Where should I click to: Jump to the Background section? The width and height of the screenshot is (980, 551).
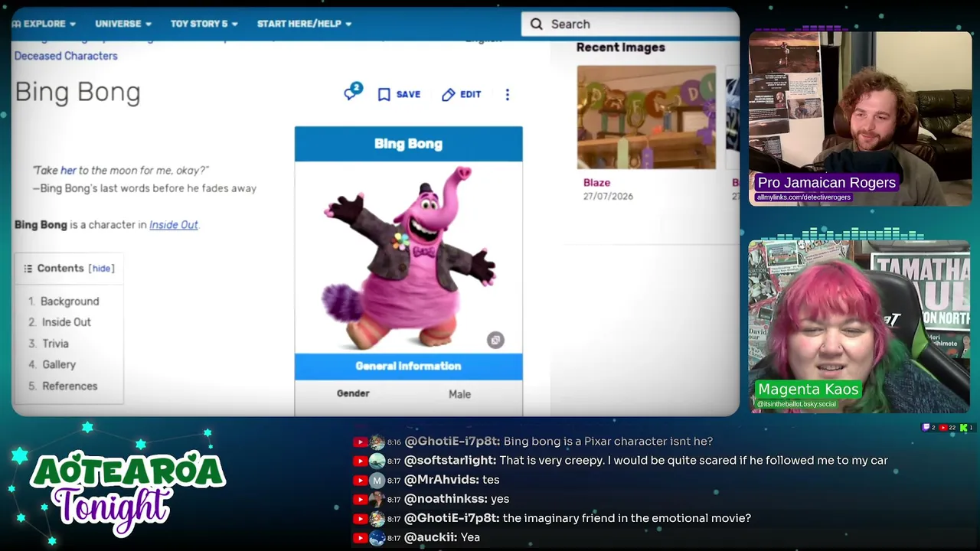pyautogui.click(x=70, y=302)
